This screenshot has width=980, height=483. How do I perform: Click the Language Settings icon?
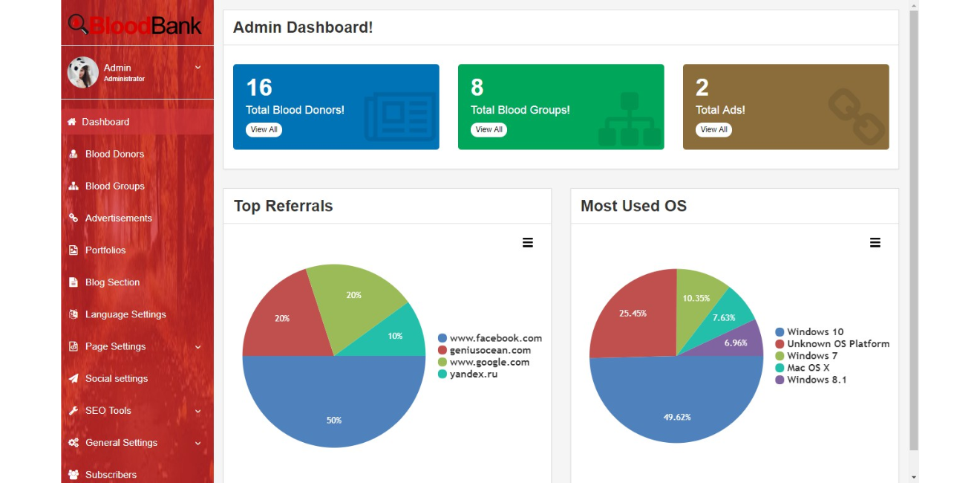pos(73,314)
